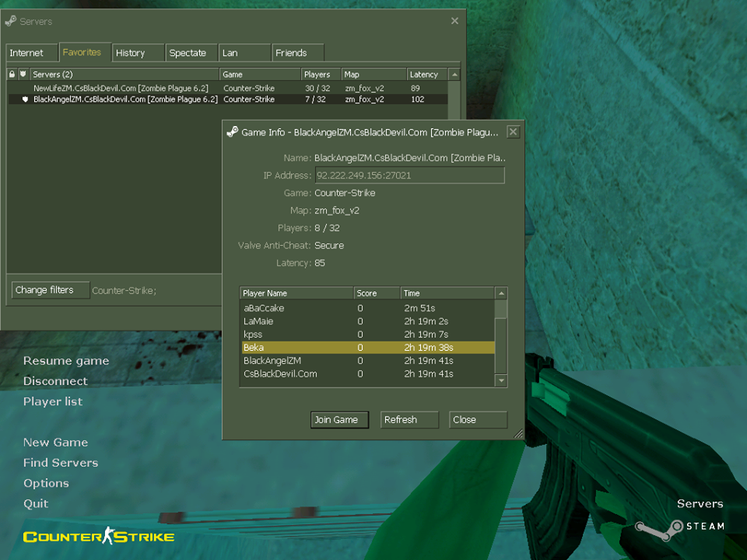Click the IP Address field
This screenshot has width=747, height=560.
click(x=410, y=175)
